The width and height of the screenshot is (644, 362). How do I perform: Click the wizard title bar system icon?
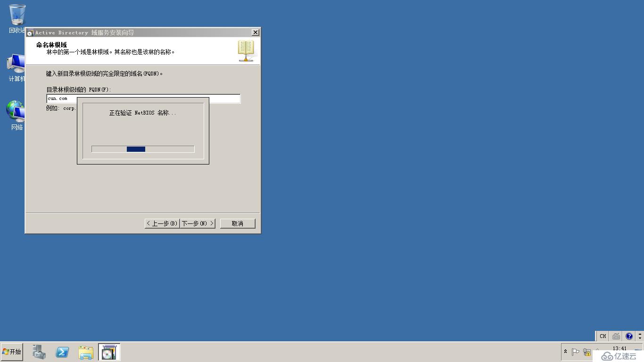[30, 33]
